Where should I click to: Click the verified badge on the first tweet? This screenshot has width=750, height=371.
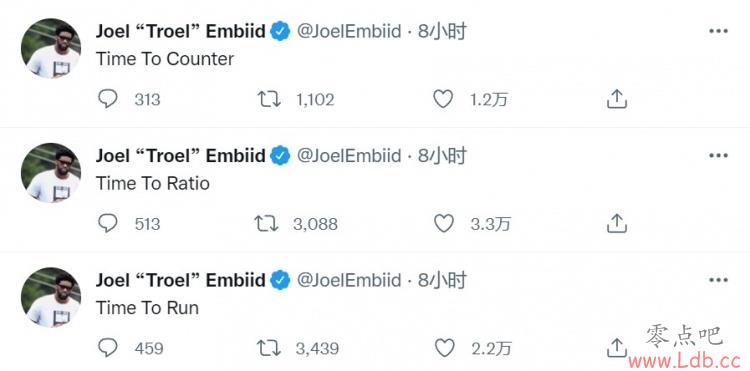(280, 32)
